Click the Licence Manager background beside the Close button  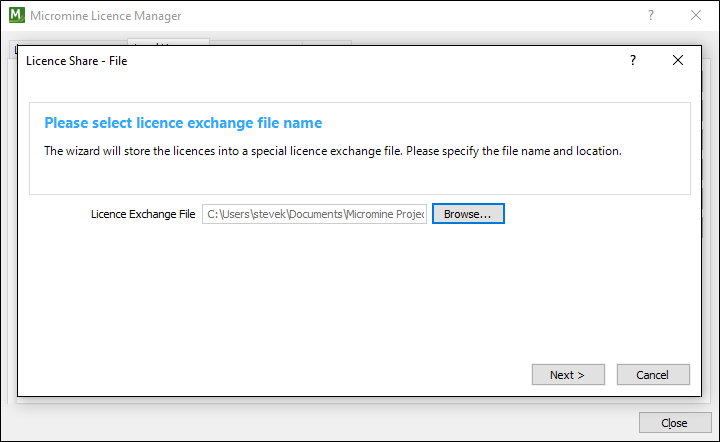pyautogui.click(x=400, y=422)
